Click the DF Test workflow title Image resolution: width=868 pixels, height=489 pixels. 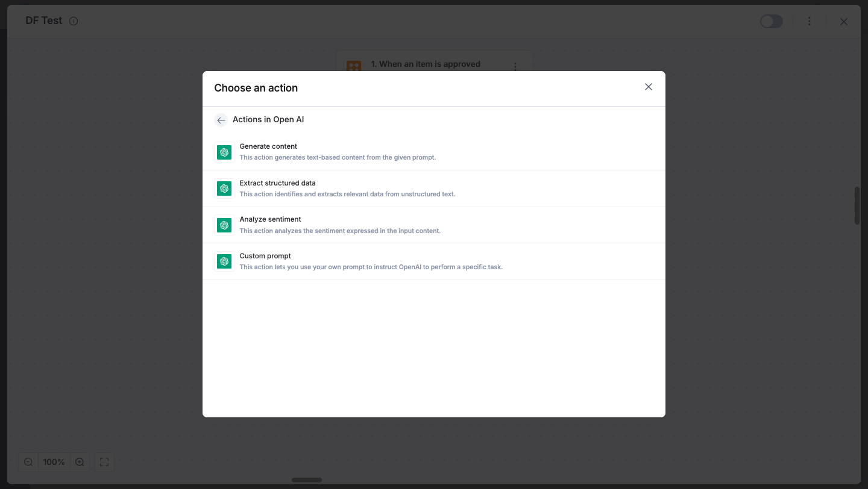(x=44, y=20)
